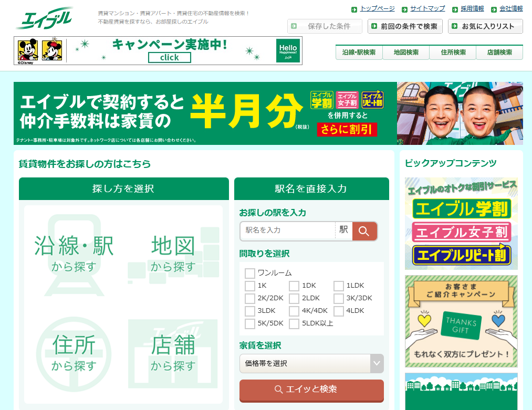Check the 1LDK floor plan checkbox
The height and width of the screenshot is (410, 532).
(339, 286)
